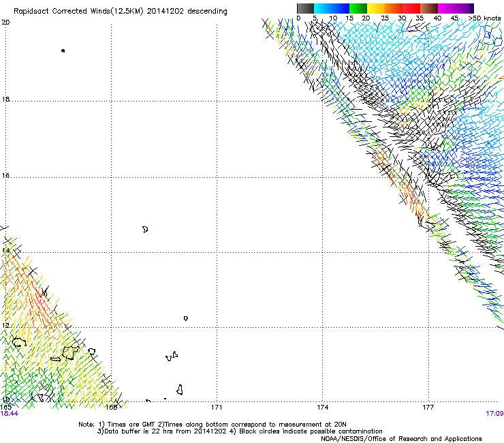Click the island outline near 10N 170E
Viewport: 504px width, 443px height.
(180, 390)
